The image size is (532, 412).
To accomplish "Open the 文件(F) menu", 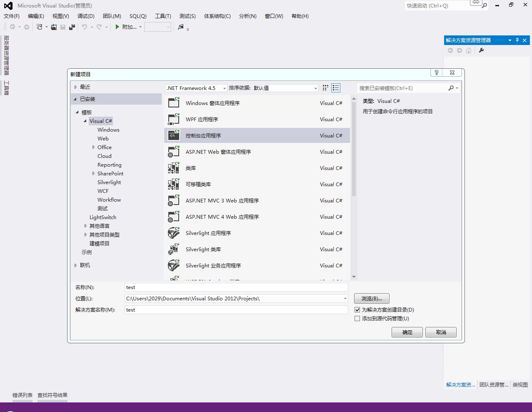I will click(x=12, y=16).
